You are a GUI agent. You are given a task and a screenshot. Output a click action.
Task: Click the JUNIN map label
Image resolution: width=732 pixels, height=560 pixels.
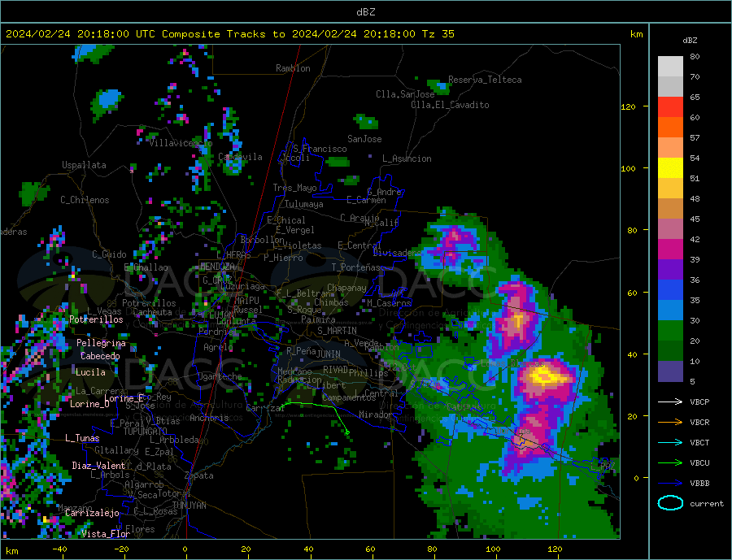(x=329, y=354)
